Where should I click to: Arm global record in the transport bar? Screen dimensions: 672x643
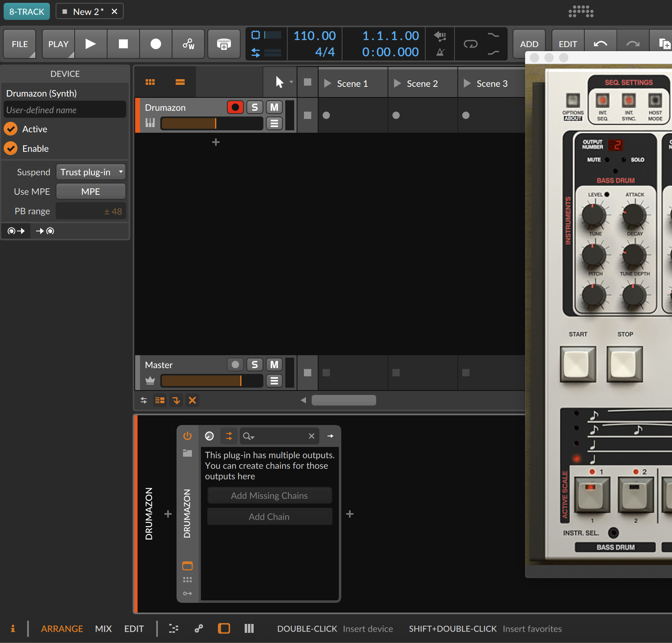pos(155,44)
